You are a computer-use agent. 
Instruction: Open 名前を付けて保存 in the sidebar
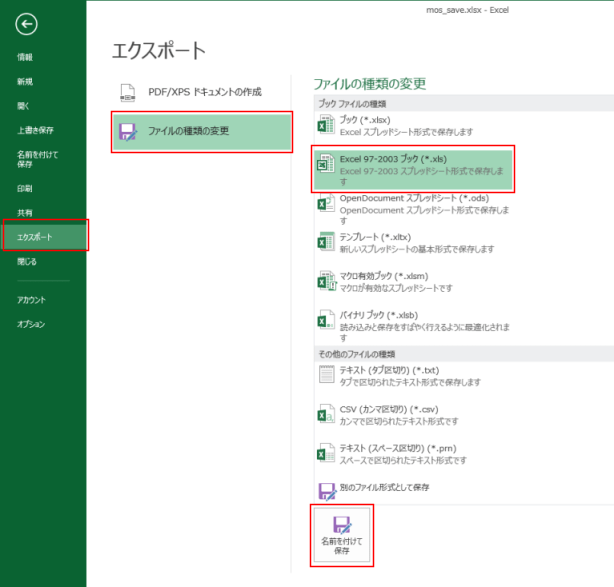click(x=43, y=159)
